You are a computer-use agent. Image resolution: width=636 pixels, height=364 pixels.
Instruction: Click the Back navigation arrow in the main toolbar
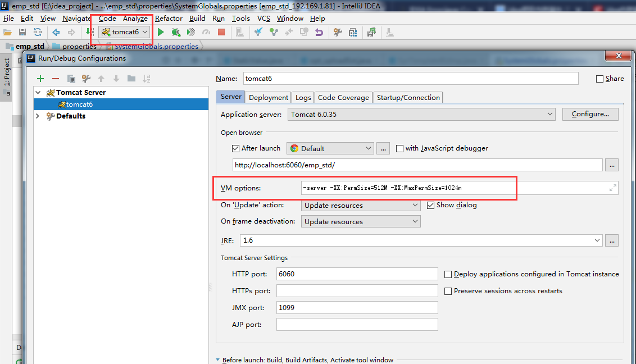pos(56,33)
